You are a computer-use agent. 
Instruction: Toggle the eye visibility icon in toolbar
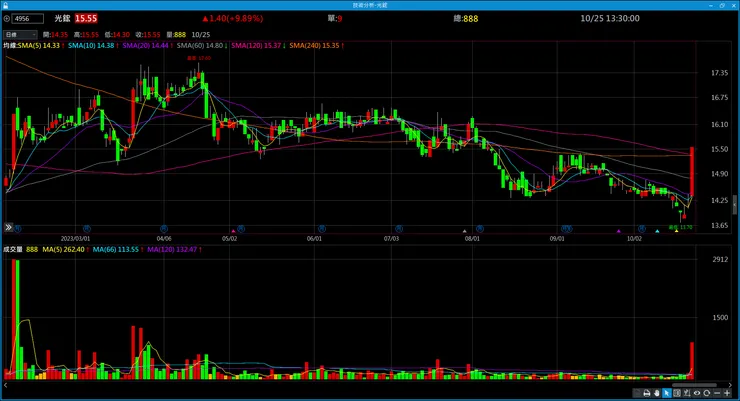697,393
